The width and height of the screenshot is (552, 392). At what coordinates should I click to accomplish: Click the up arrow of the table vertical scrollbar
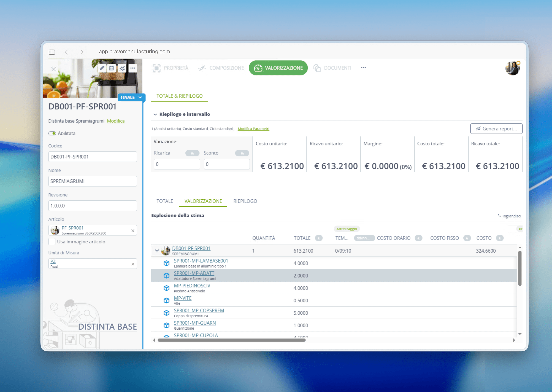coord(520,247)
